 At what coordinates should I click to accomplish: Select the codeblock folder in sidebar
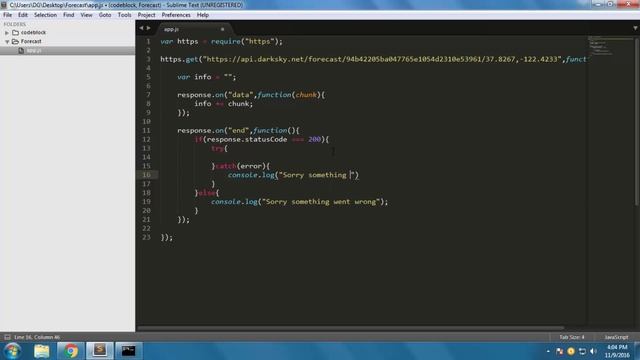tap(33, 32)
